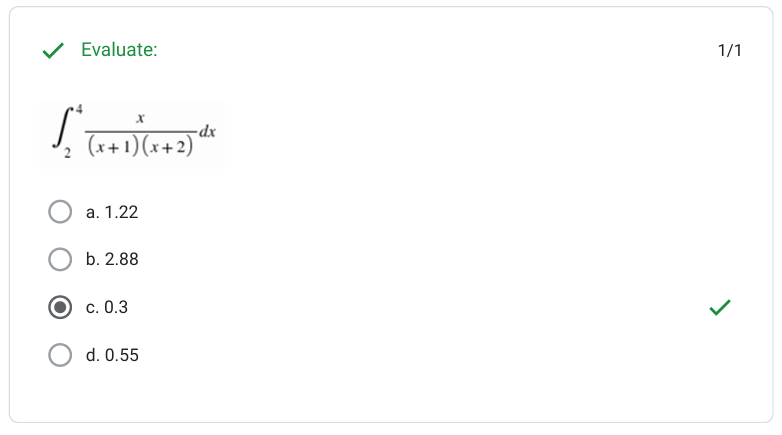Click the fraction bar in the integral formula
Viewport: 782px width, 435px height.
(140, 134)
